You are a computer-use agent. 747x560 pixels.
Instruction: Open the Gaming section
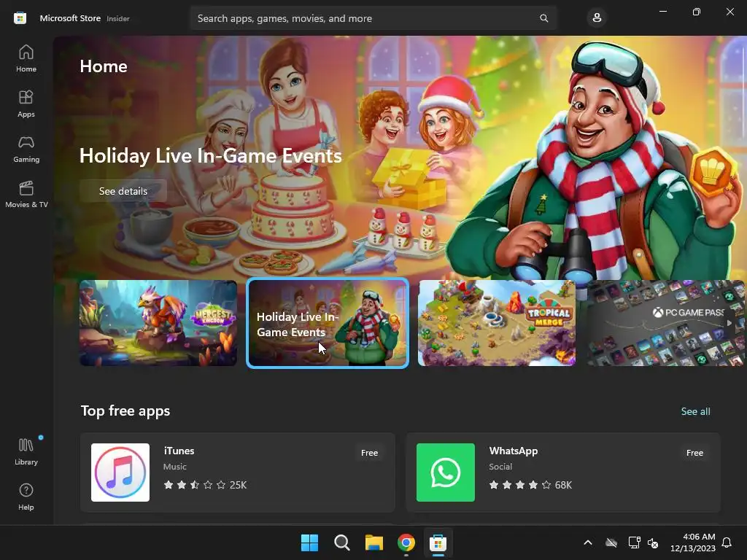point(26,149)
